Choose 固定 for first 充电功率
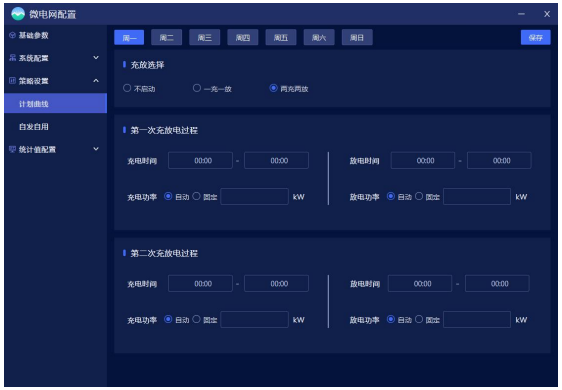The width and height of the screenshot is (562, 390). click(196, 196)
